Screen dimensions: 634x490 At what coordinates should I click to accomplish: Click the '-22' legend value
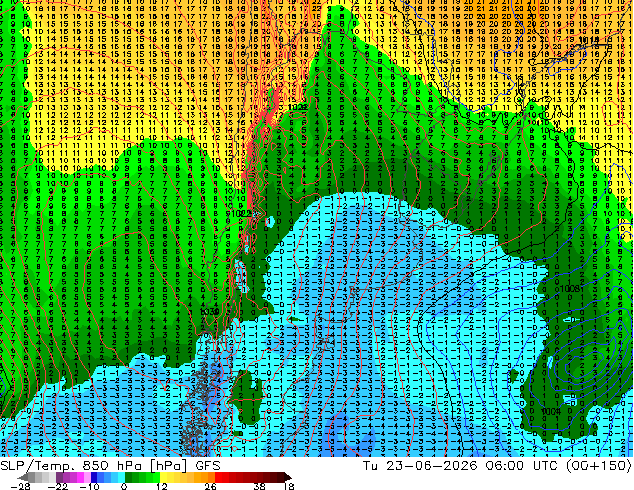pos(57,486)
